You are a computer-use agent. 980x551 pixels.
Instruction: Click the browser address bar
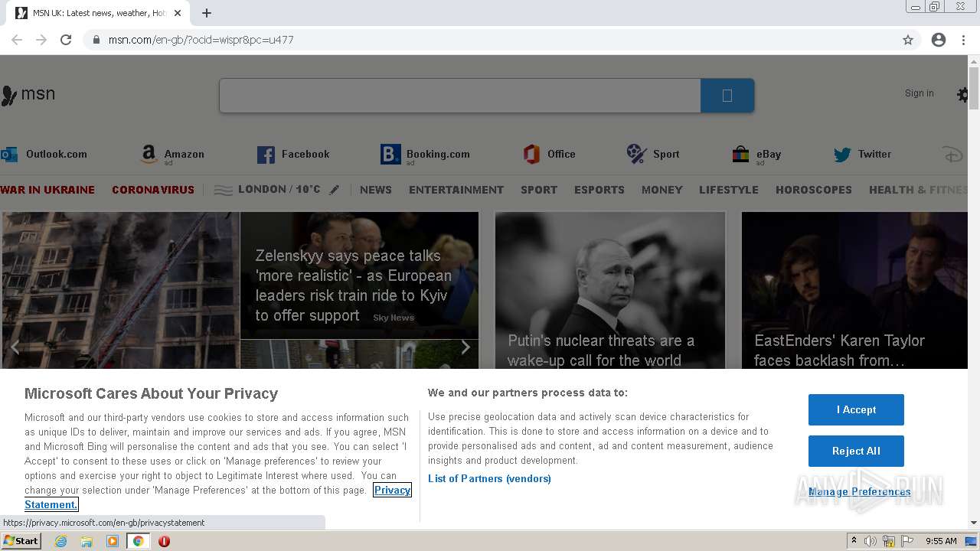(490, 40)
